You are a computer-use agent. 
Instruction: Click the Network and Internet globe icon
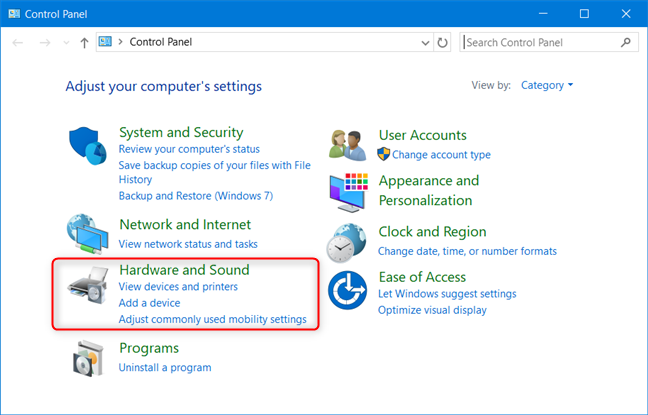pyautogui.click(x=88, y=234)
